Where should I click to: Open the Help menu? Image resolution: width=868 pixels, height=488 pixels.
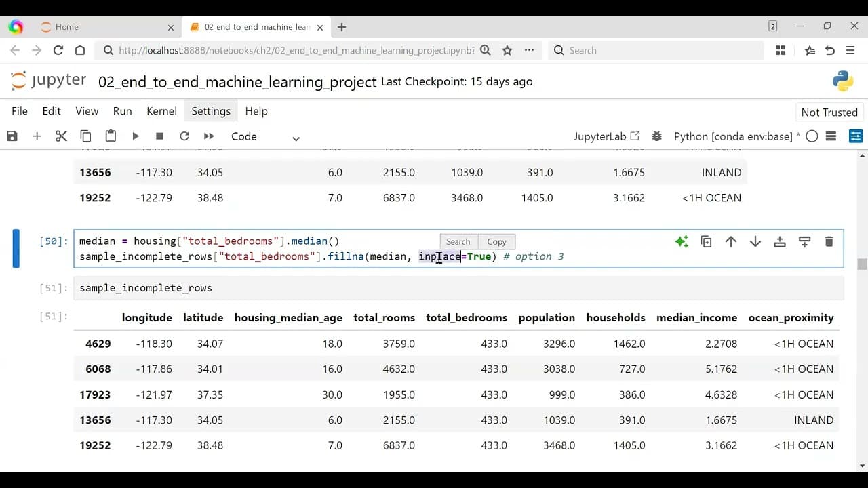(x=256, y=111)
